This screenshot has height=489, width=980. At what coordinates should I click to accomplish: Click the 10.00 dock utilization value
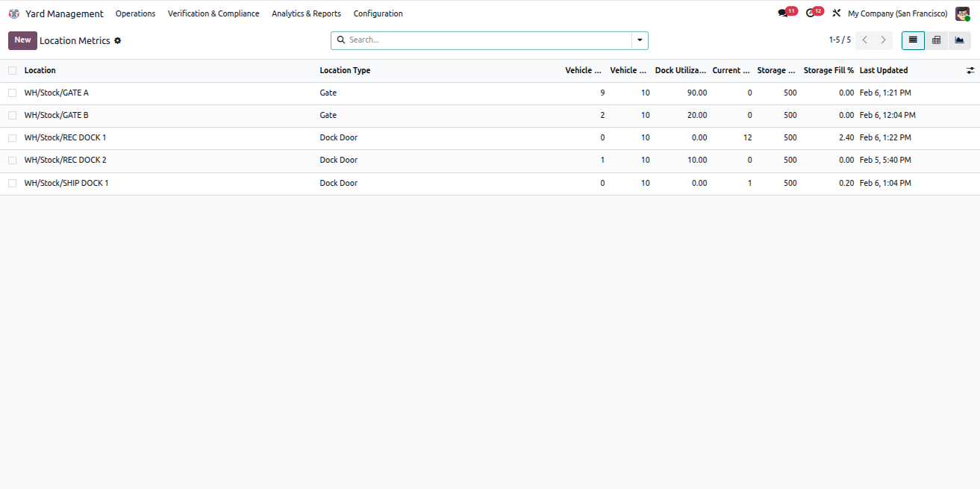(x=697, y=161)
